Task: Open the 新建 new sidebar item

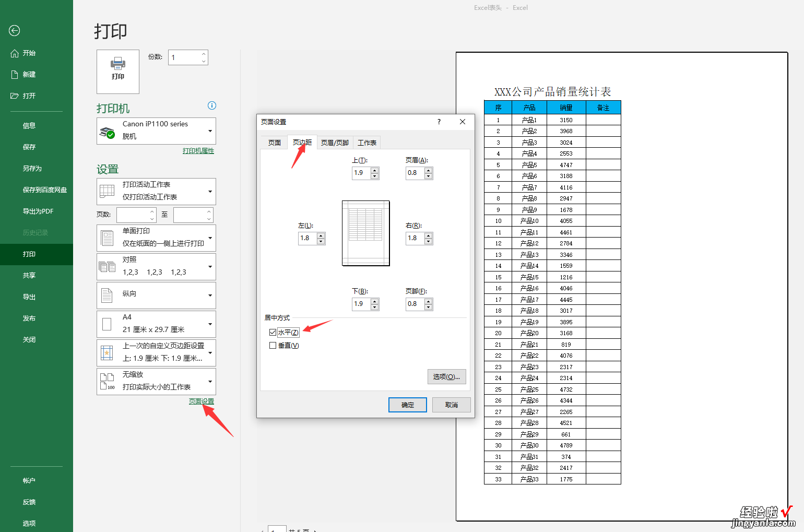Action: (29, 74)
